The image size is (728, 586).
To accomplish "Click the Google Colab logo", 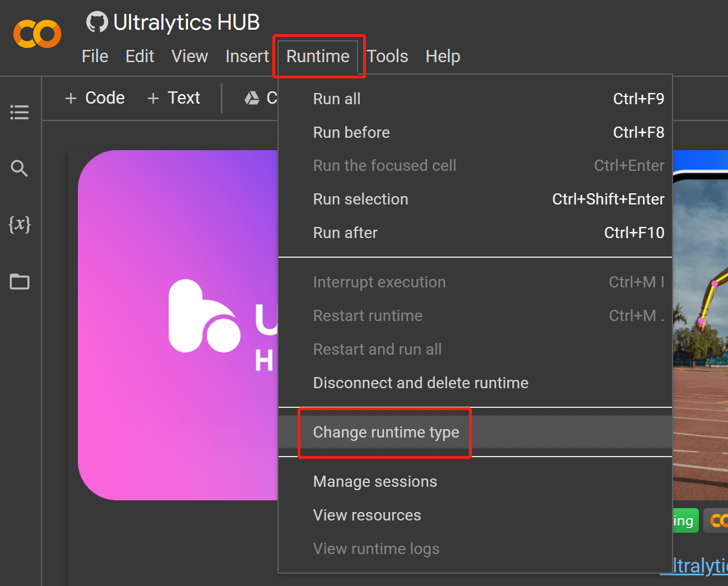I will [x=37, y=34].
